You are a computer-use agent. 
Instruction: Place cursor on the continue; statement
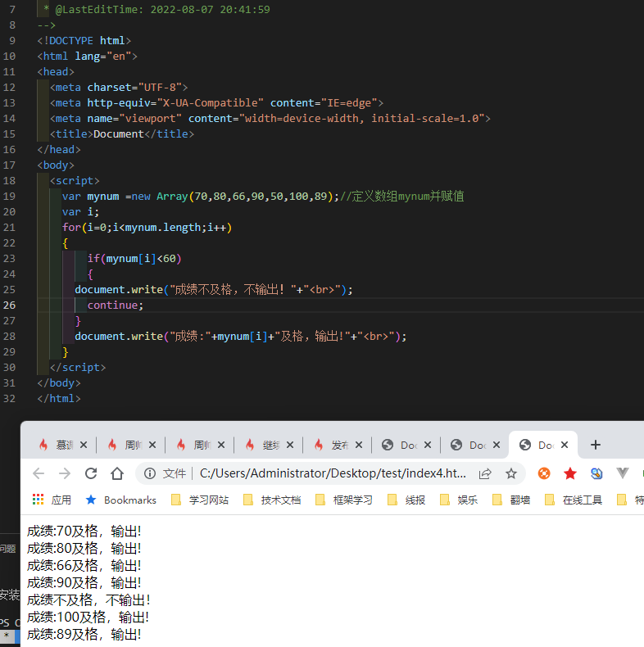[x=116, y=305]
